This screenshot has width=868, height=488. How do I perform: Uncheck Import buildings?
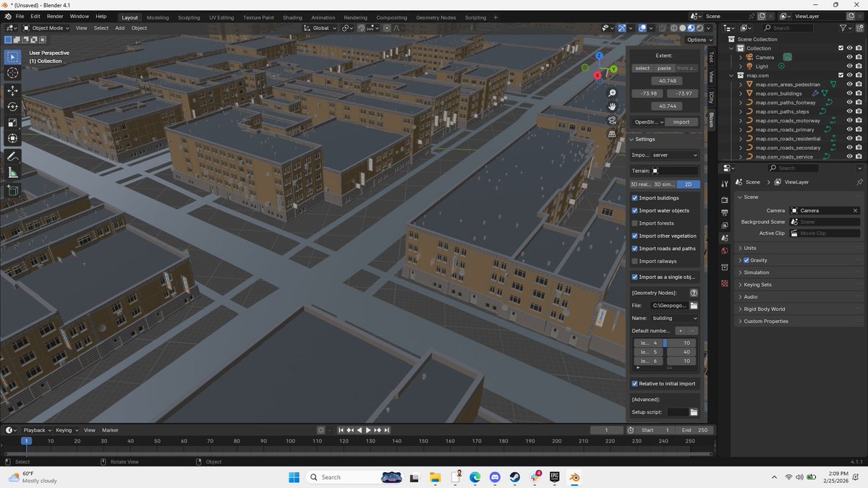tap(634, 198)
